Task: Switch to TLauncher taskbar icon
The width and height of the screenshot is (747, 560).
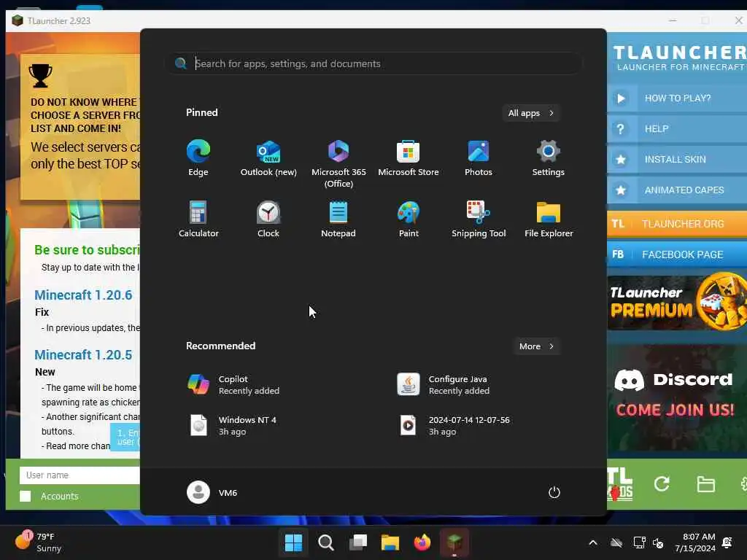Action: coord(454,542)
